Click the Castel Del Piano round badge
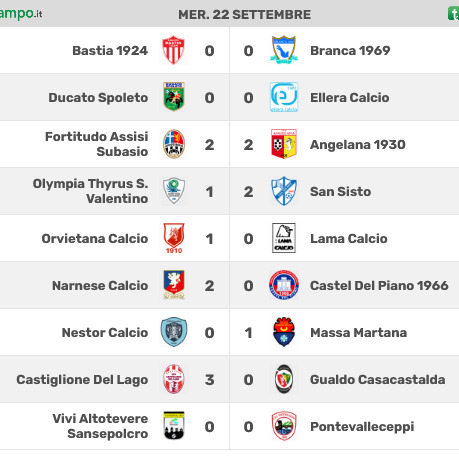The width and height of the screenshot is (459, 458). tap(284, 285)
